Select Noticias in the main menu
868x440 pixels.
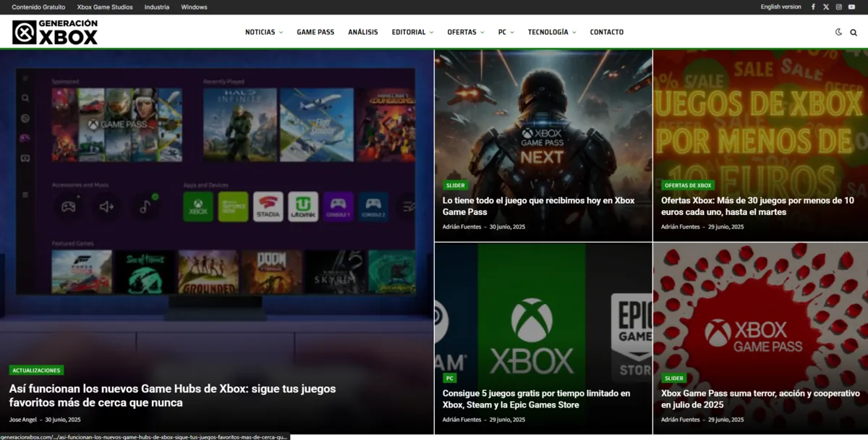260,32
